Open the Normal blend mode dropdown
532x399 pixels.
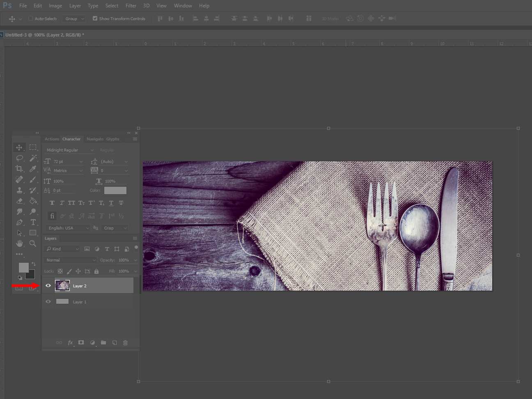pyautogui.click(x=71, y=260)
